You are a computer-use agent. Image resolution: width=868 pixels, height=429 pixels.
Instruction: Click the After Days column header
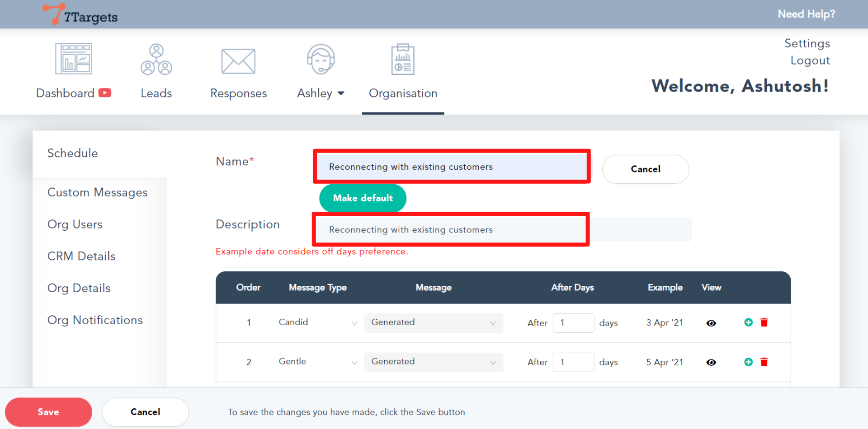(x=572, y=288)
